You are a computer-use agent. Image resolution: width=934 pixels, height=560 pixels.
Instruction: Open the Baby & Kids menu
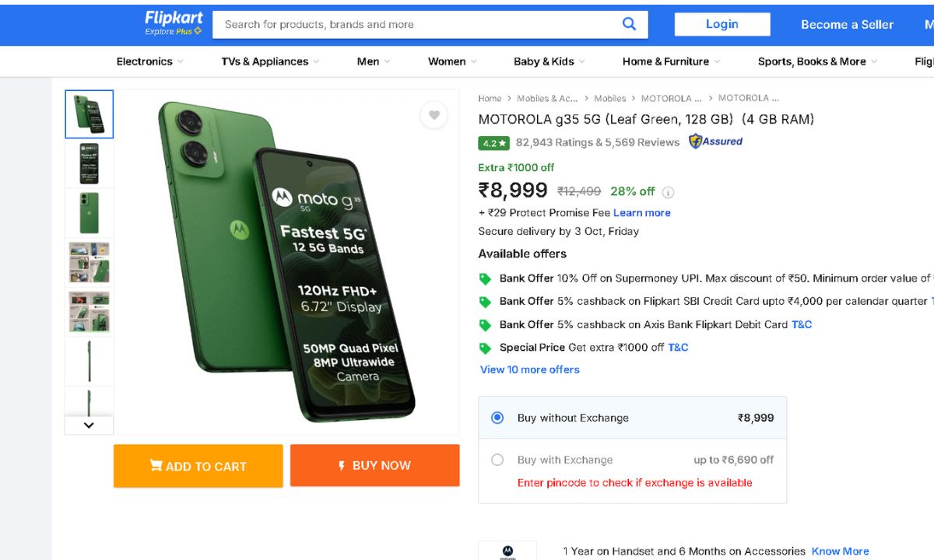pos(549,61)
